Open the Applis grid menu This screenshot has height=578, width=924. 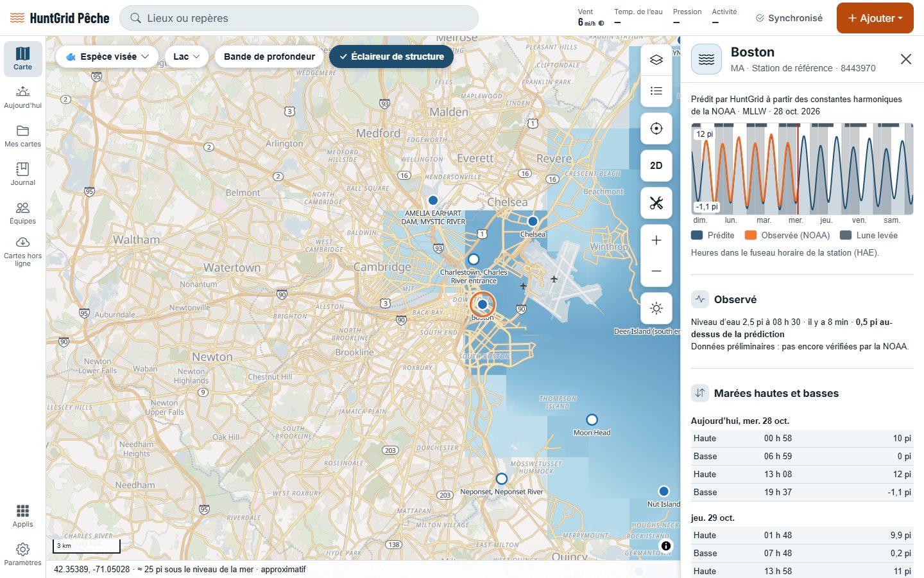click(x=22, y=516)
